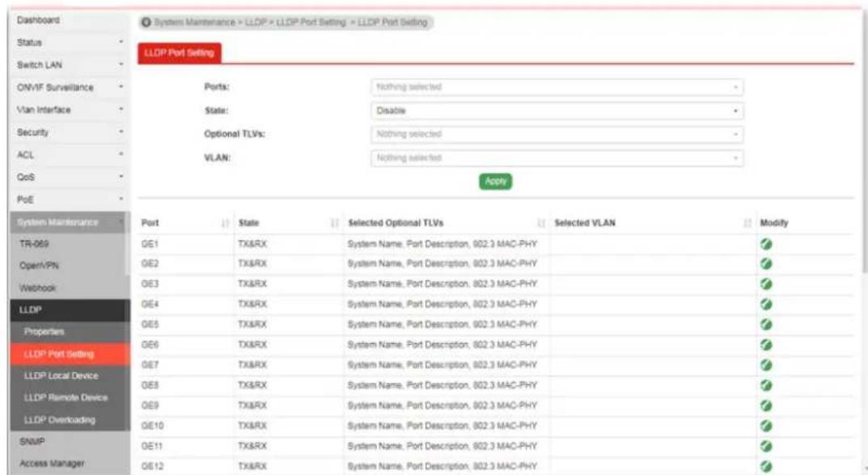This screenshot has width=868, height=475.
Task: Expand the Switch LAN sidebar menu
Action: tap(70, 65)
